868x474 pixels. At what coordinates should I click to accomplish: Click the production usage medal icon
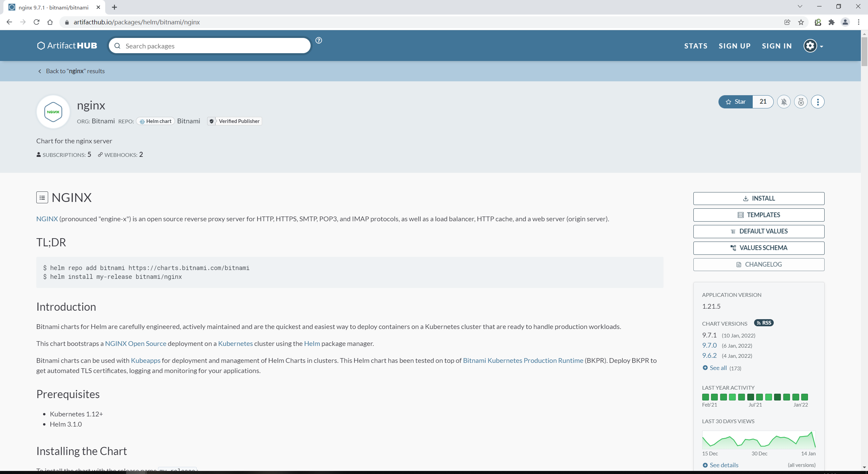[x=801, y=102]
